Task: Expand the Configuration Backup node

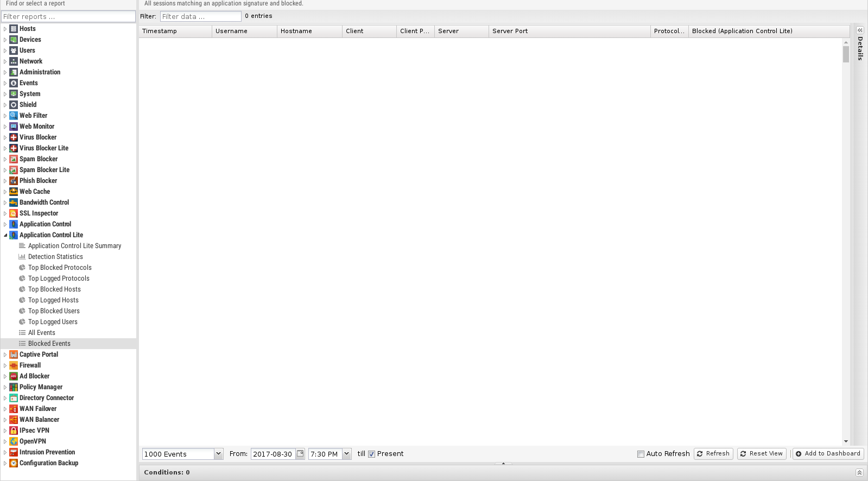Action: click(5, 463)
